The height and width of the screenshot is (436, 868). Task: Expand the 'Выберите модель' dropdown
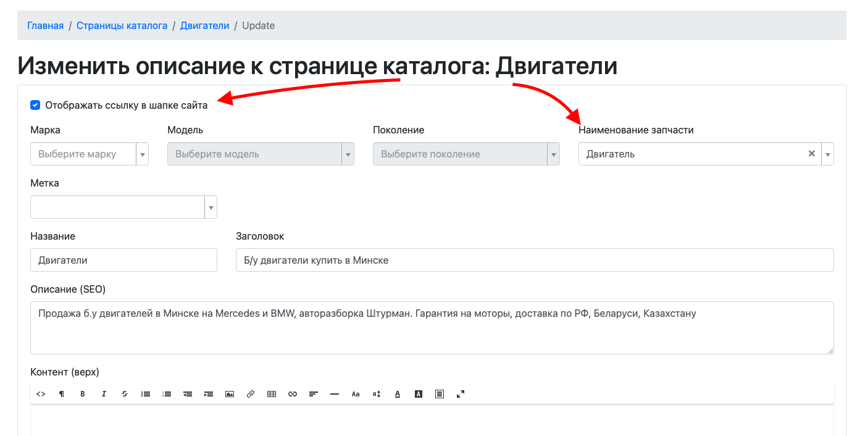point(348,154)
